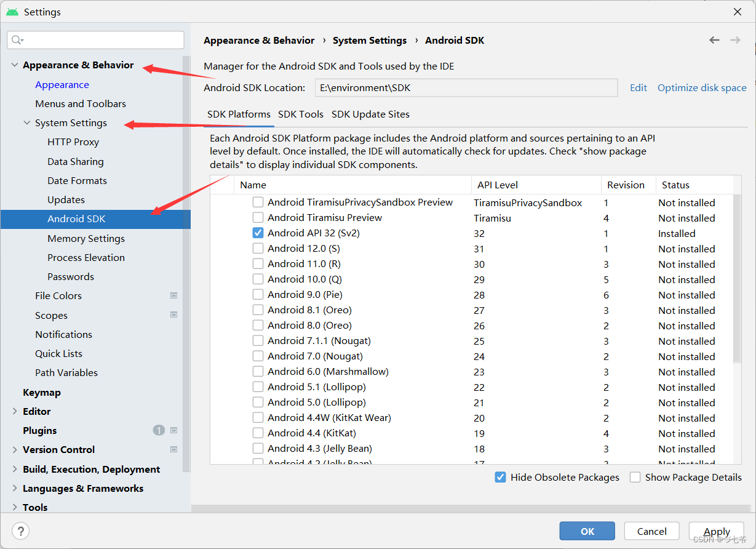Click the back navigation arrow icon

(x=714, y=40)
